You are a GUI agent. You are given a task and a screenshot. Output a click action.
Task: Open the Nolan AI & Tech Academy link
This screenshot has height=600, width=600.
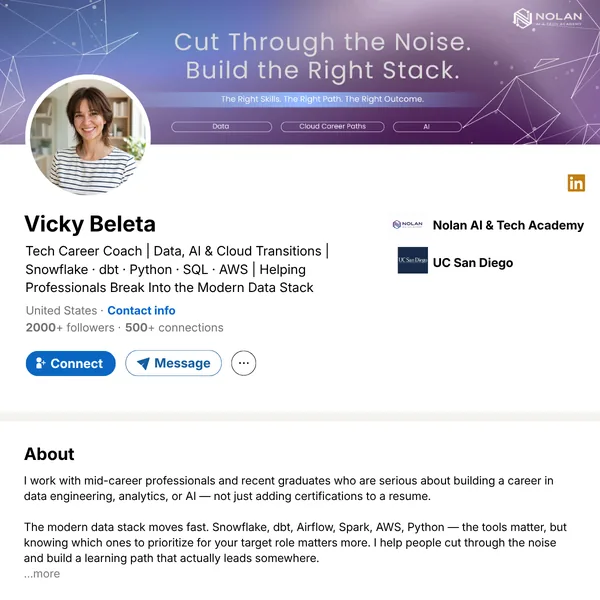[508, 225]
